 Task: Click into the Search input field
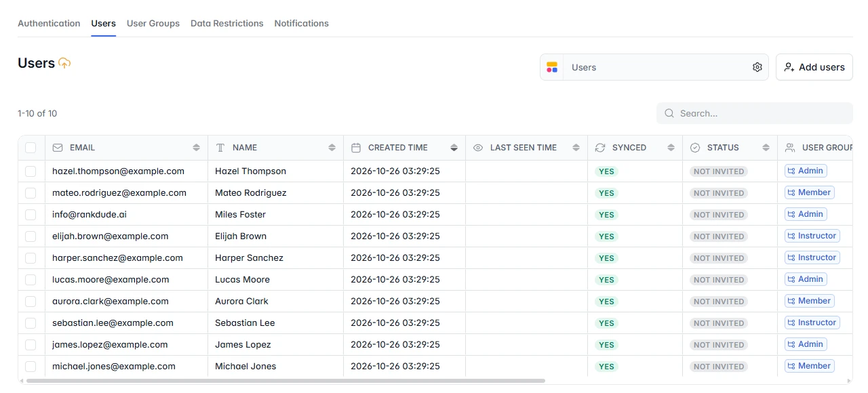[755, 113]
